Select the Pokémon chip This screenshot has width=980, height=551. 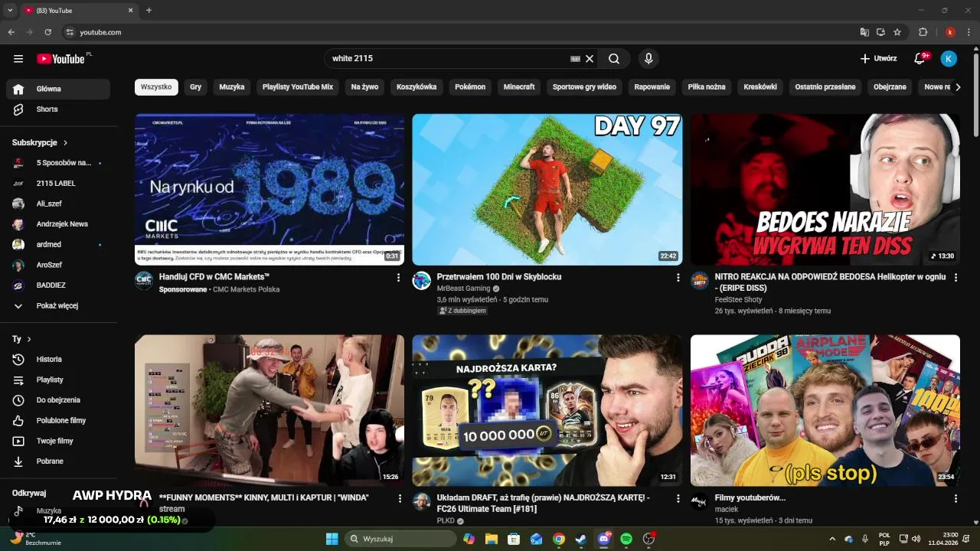470,87
